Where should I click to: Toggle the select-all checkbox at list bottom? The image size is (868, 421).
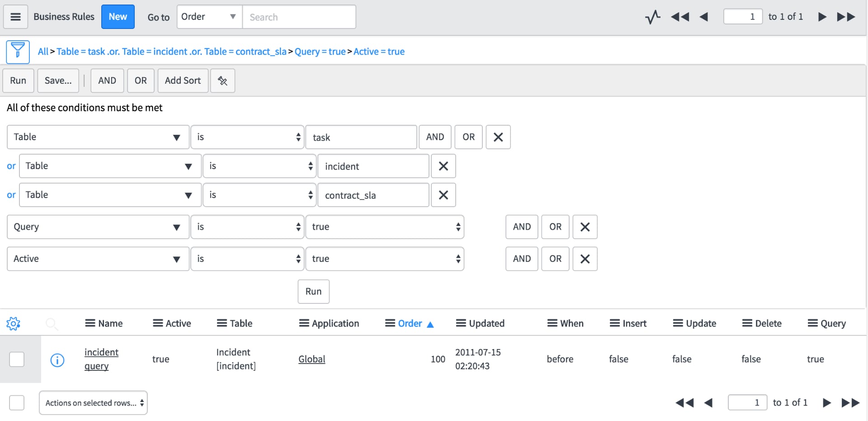(x=17, y=402)
